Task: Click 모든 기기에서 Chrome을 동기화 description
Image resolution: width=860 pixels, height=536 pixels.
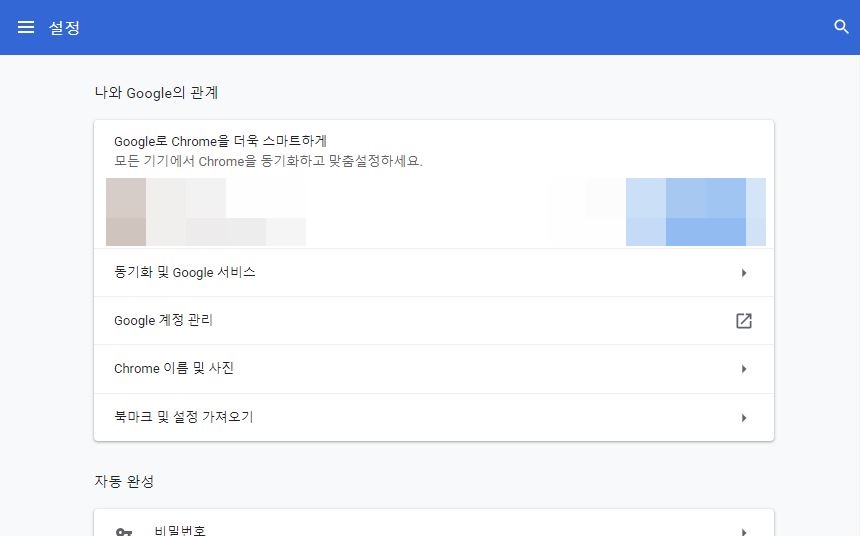Action: pyautogui.click(x=268, y=161)
